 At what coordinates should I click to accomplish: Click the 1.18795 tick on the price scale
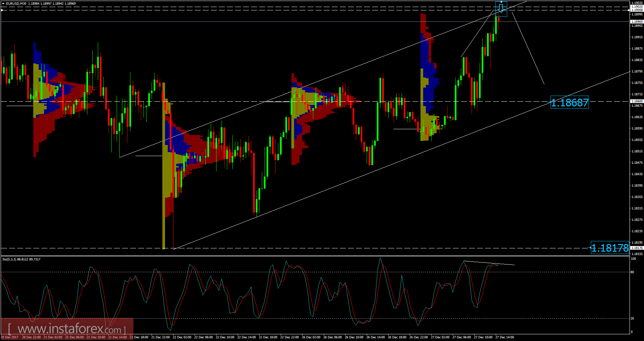coord(637,71)
